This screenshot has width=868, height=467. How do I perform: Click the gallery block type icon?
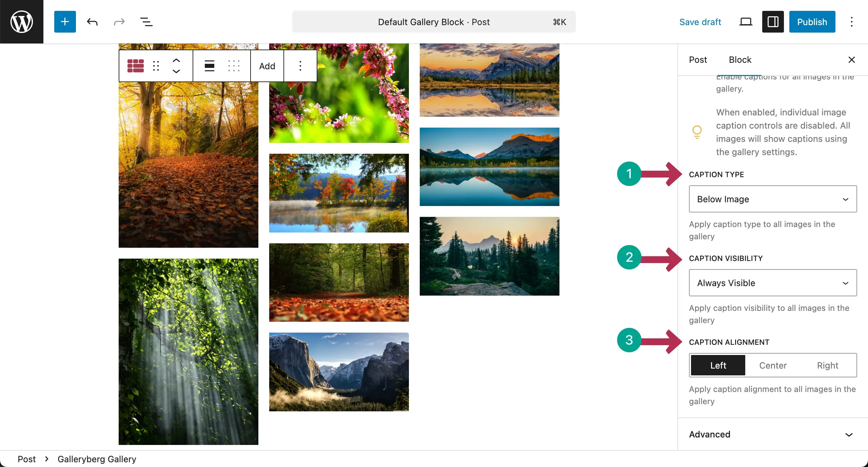click(136, 66)
